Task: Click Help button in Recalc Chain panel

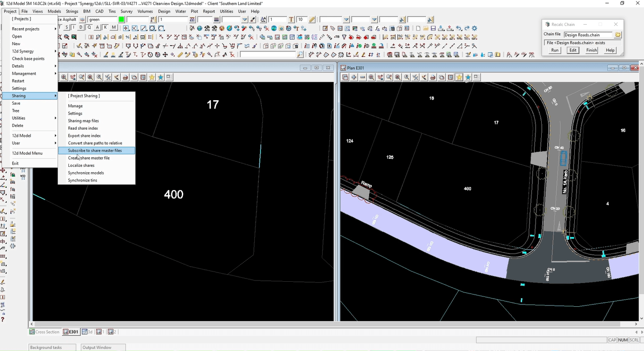Action: click(x=610, y=51)
